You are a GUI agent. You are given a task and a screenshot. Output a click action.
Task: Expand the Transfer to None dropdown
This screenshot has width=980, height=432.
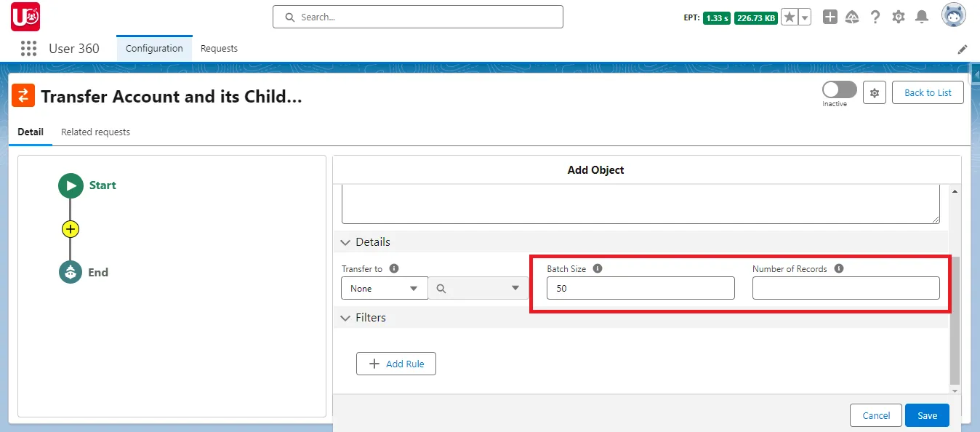[x=384, y=288]
